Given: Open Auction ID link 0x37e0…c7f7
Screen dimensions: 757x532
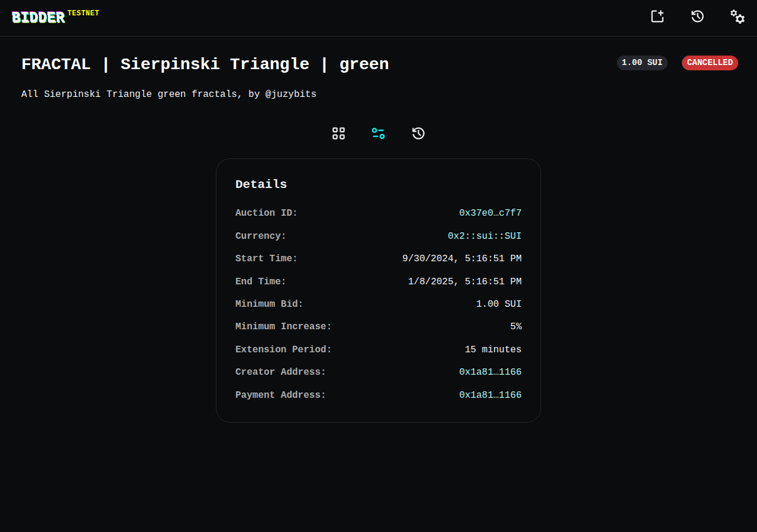Looking at the screenshot, I should point(490,213).
